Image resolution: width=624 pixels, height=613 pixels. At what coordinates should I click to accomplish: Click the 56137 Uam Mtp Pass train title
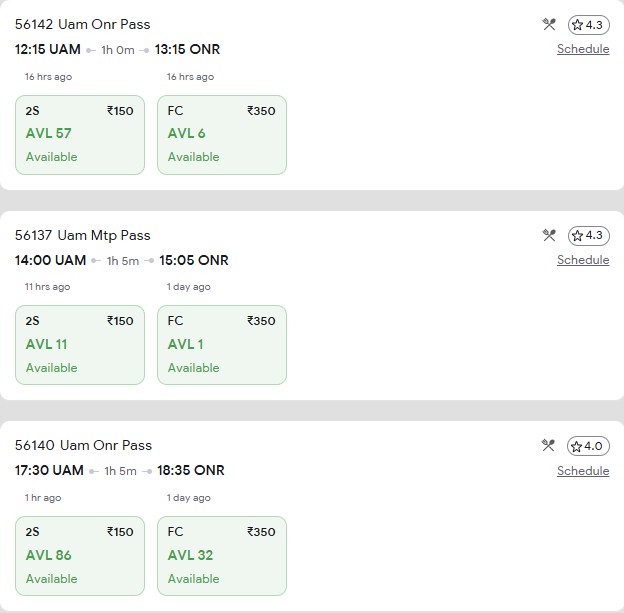pyautogui.click(x=83, y=235)
